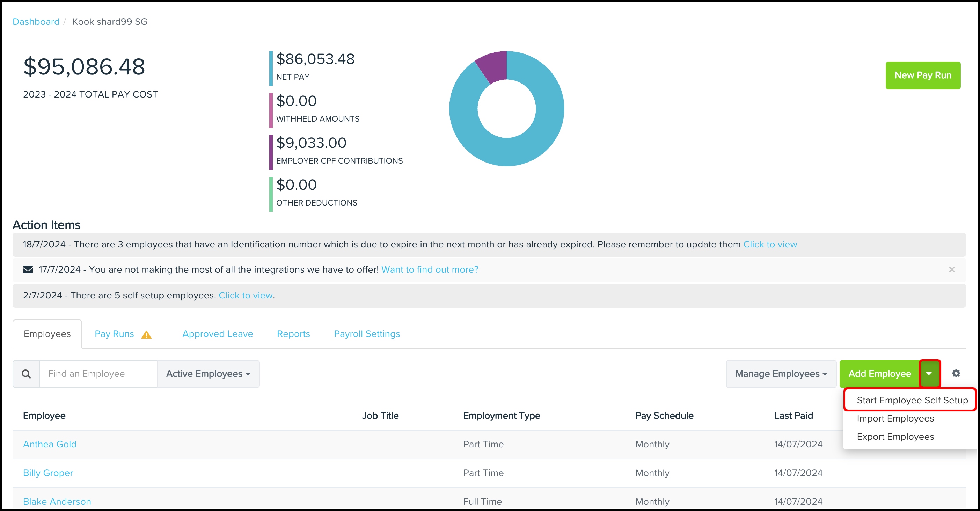The image size is (980, 511).
Task: Click the Pay Runs warning triangle icon
Action: [x=146, y=334]
